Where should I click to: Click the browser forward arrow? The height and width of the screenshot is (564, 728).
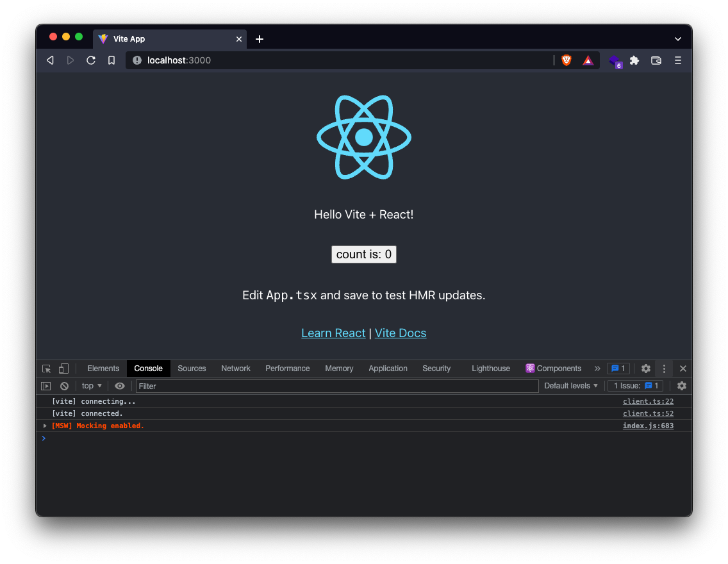pos(70,60)
